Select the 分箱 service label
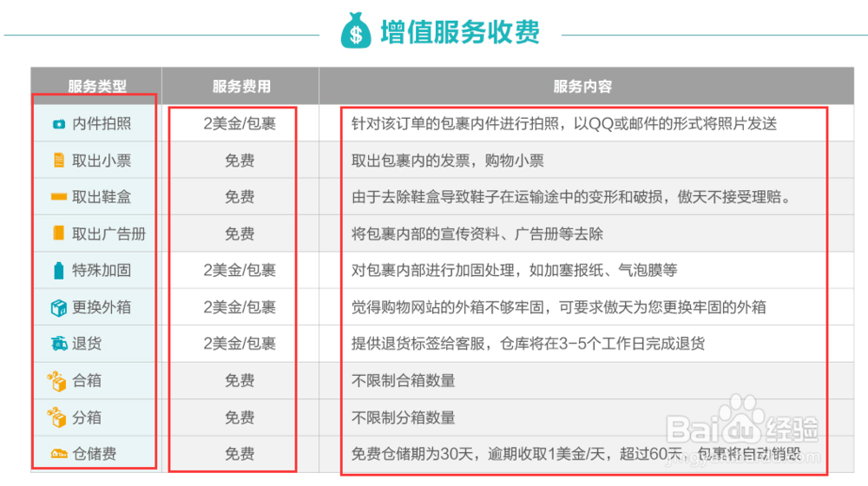The width and height of the screenshot is (868, 486). click(x=87, y=417)
